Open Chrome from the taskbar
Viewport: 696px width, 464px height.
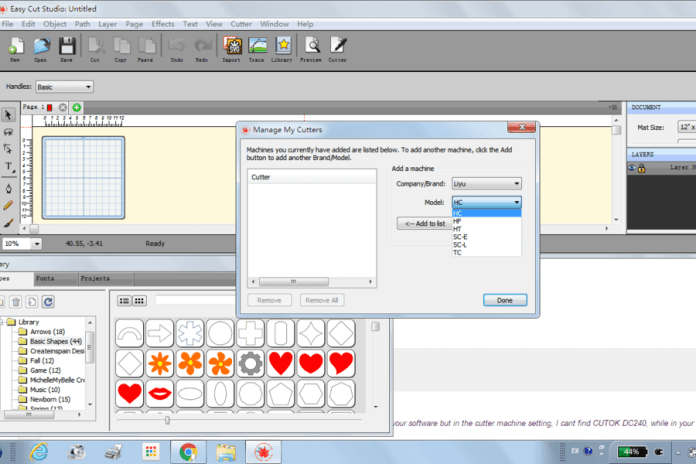click(x=189, y=452)
